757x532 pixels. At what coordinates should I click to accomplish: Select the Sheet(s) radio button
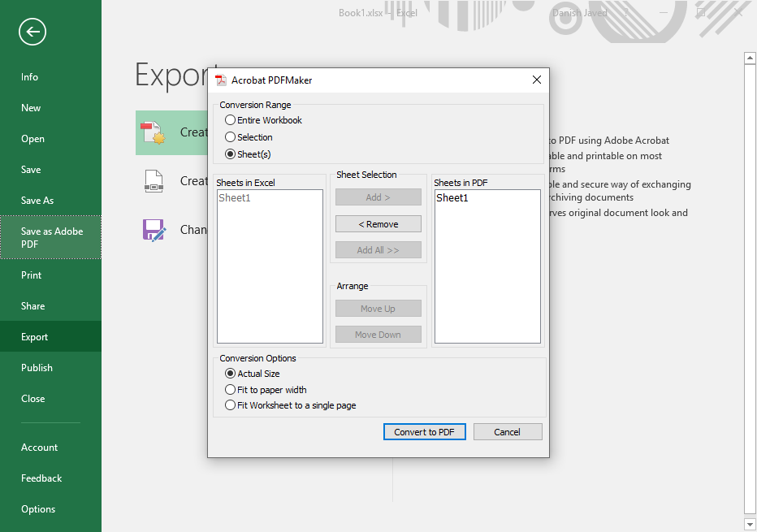(x=231, y=154)
